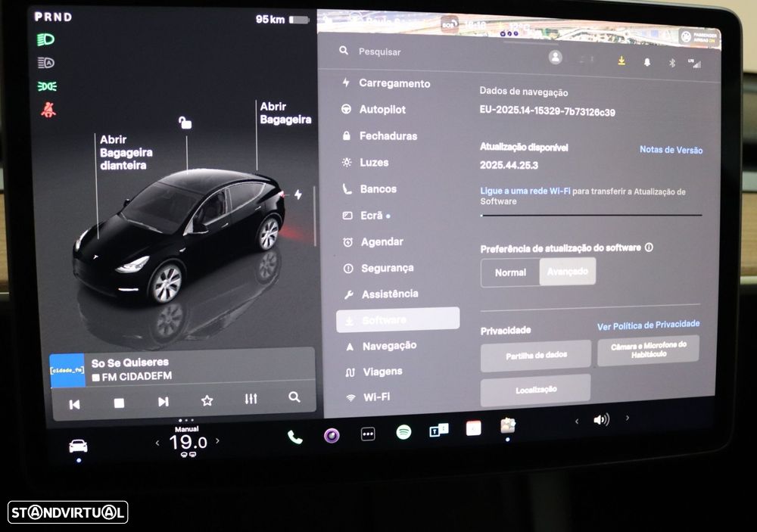
Task: Tap the PRND gear indicator
Action: click(53, 17)
